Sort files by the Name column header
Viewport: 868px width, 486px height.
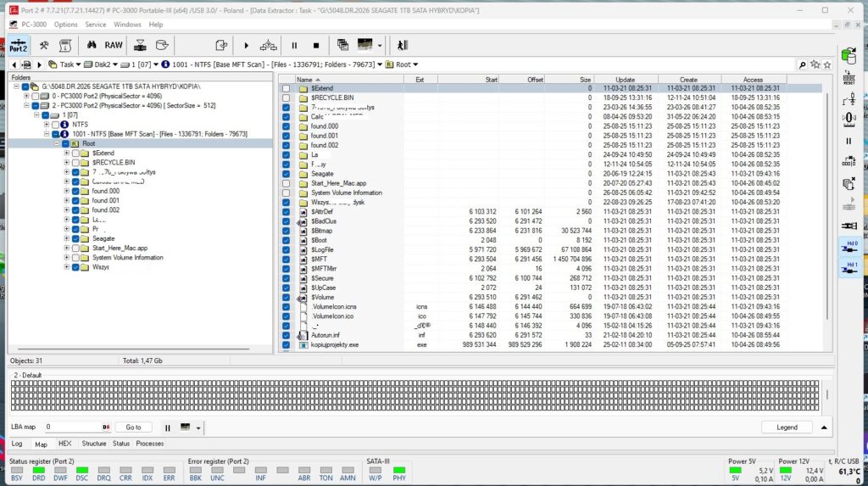[x=348, y=80]
